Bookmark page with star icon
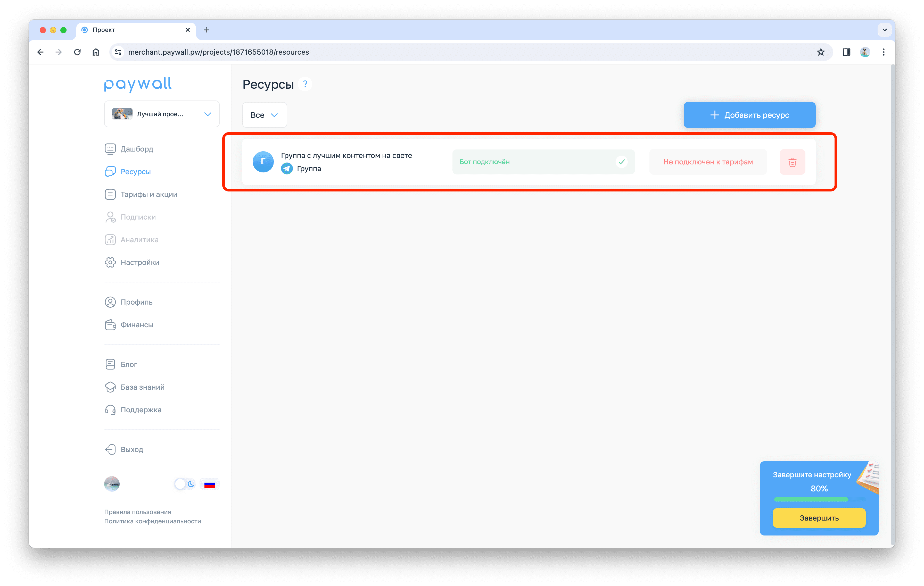The width and height of the screenshot is (924, 586). point(820,52)
